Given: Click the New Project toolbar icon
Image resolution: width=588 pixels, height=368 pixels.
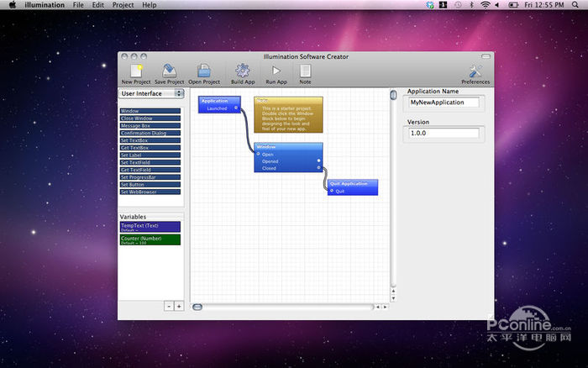Looking at the screenshot, I should pyautogui.click(x=138, y=71).
